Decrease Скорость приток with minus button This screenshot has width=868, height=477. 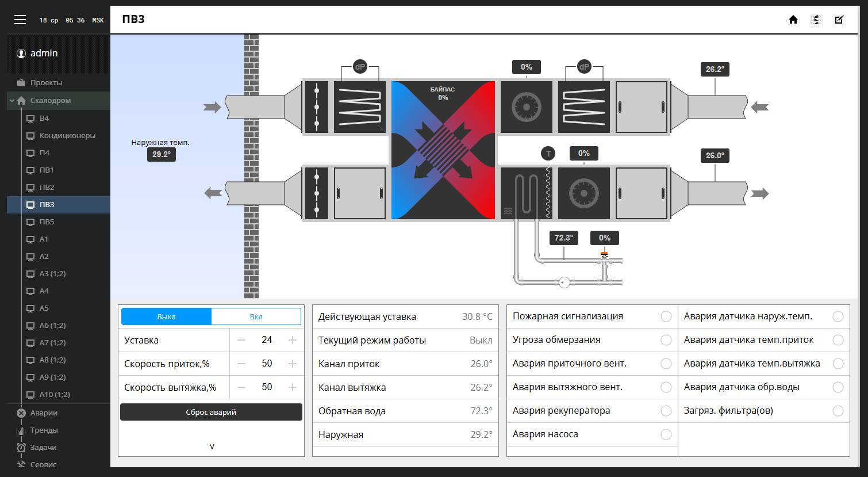pyautogui.click(x=241, y=364)
